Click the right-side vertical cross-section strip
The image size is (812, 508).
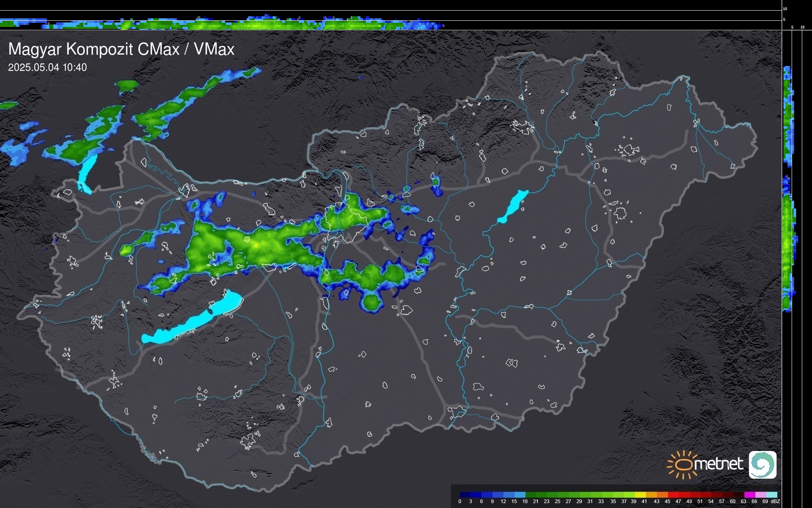coord(788,244)
